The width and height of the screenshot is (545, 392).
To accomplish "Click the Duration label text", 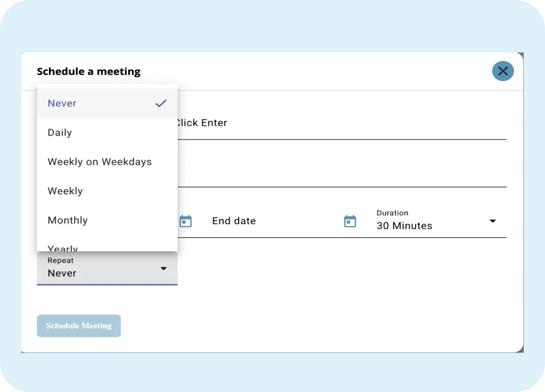I will click(x=393, y=213).
